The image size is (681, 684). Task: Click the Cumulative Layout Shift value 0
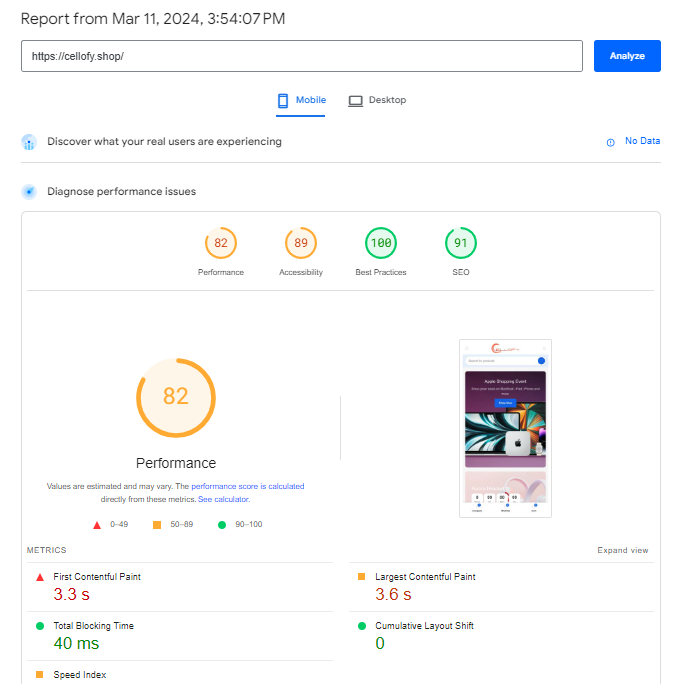[x=380, y=643]
